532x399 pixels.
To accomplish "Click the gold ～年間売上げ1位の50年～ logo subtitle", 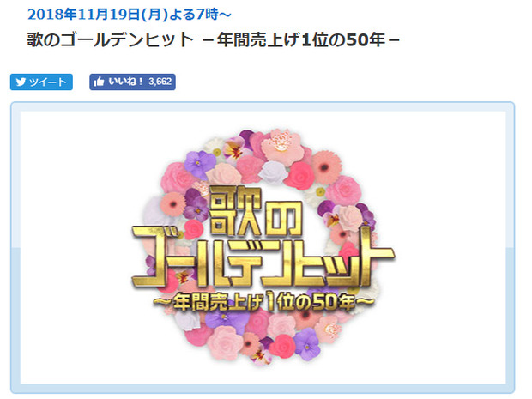I will (x=264, y=302).
